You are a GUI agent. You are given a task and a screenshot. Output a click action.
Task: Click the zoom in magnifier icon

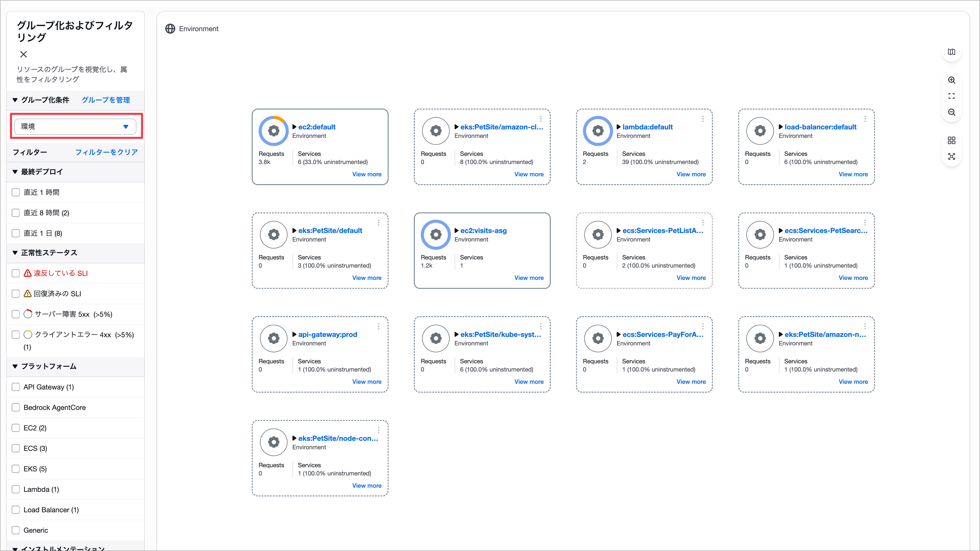coord(951,80)
